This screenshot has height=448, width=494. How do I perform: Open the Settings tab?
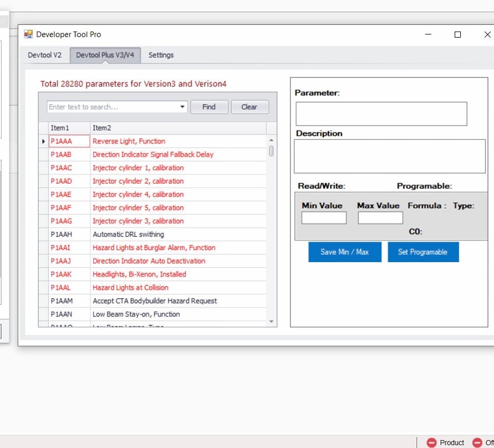click(161, 55)
